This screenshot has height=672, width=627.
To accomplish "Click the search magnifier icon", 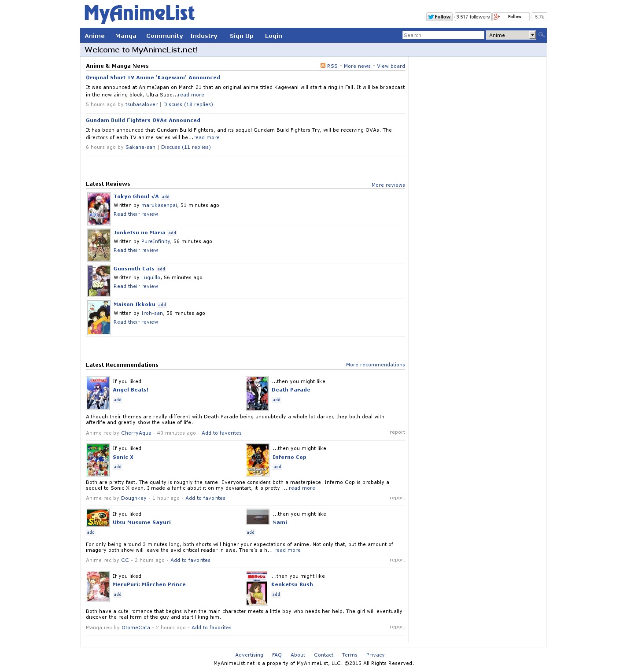I will (x=541, y=35).
